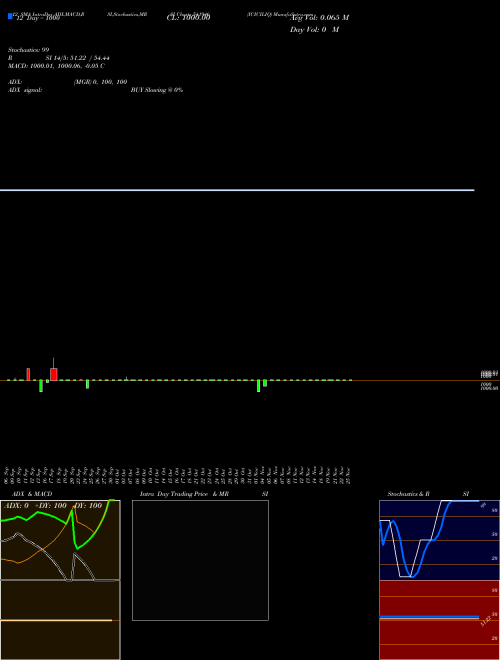
Task: Click the 'ADX signal:' label
Action: (x=25, y=90)
